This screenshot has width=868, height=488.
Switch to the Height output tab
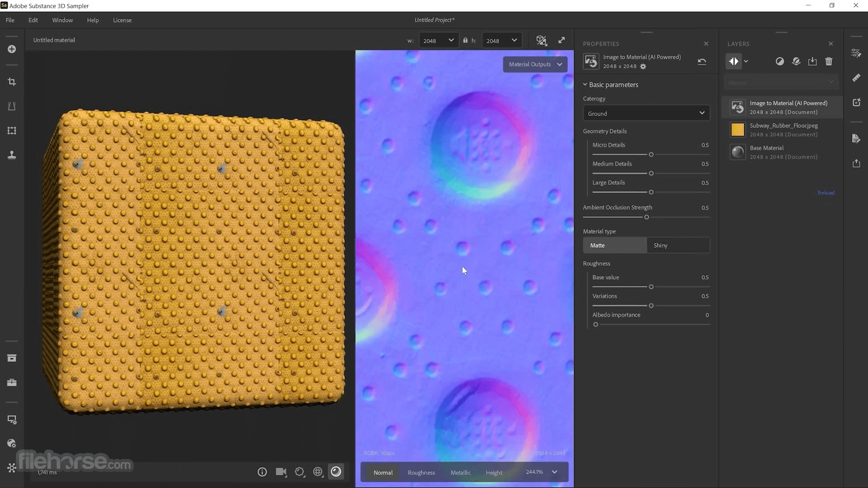click(x=494, y=473)
